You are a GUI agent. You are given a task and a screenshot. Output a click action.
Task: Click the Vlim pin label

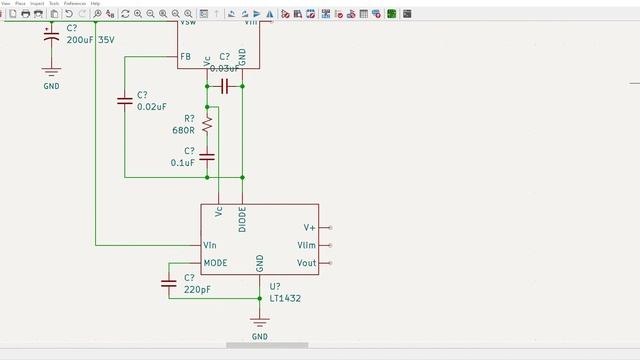(306, 245)
